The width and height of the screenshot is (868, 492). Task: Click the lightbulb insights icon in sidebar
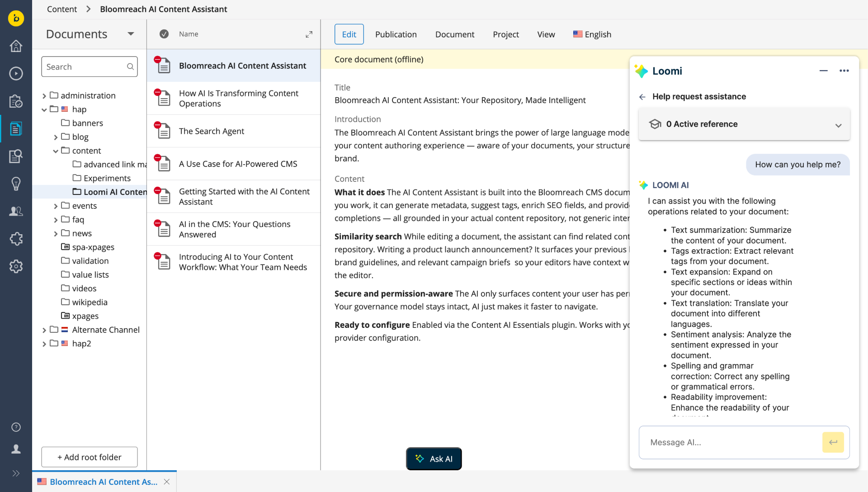coord(16,184)
